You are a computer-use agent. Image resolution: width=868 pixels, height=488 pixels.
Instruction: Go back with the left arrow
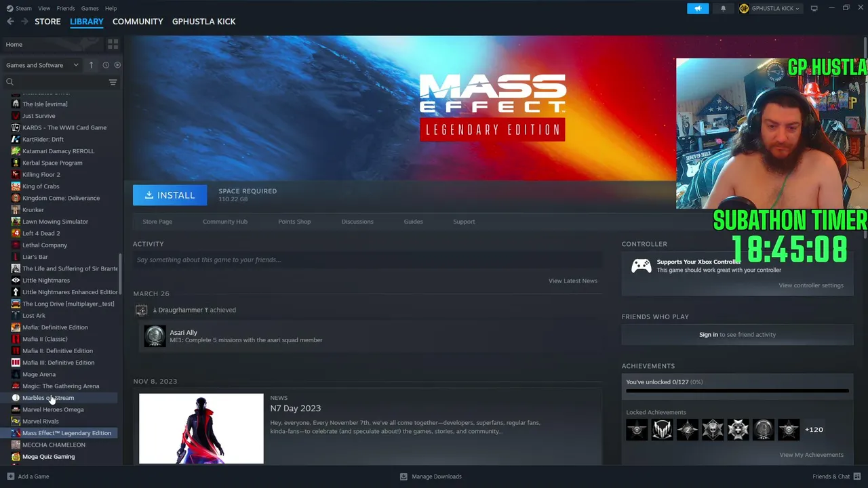point(10,22)
